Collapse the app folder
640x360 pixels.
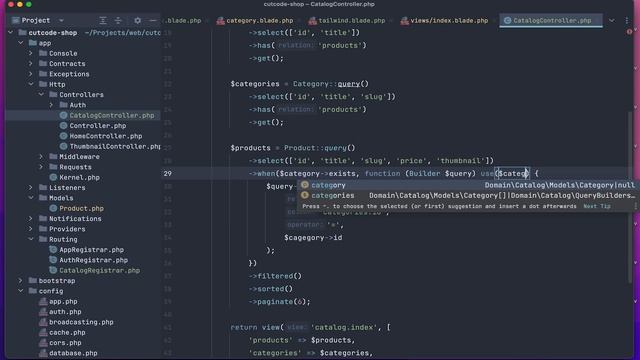pyautogui.click(x=21, y=43)
